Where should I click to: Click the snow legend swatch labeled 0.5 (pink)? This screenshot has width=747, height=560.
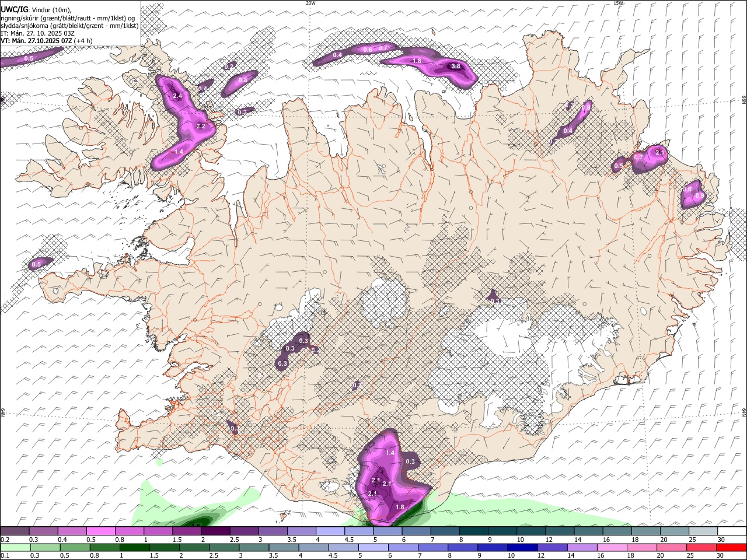click(x=101, y=531)
